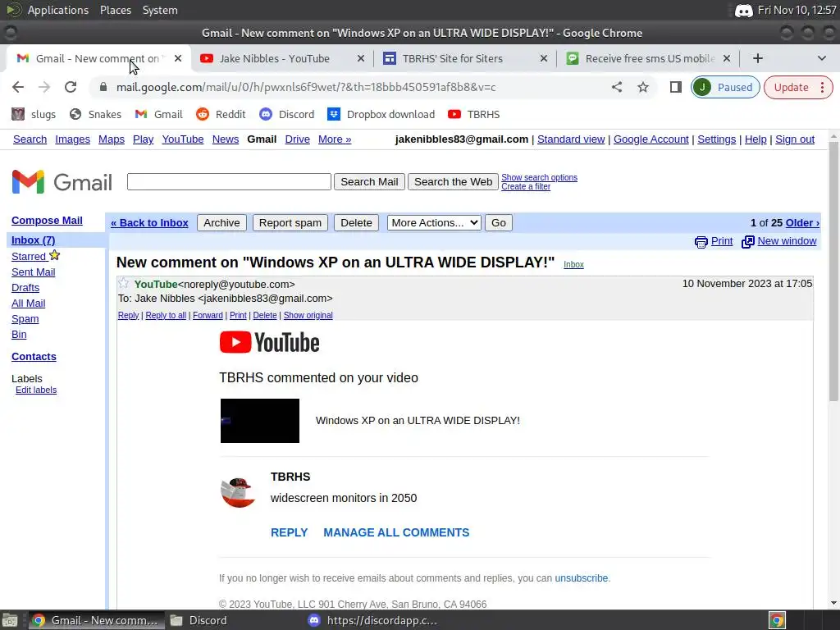Open the Chrome three-dot menu
This screenshot has width=840, height=630.
(822, 87)
